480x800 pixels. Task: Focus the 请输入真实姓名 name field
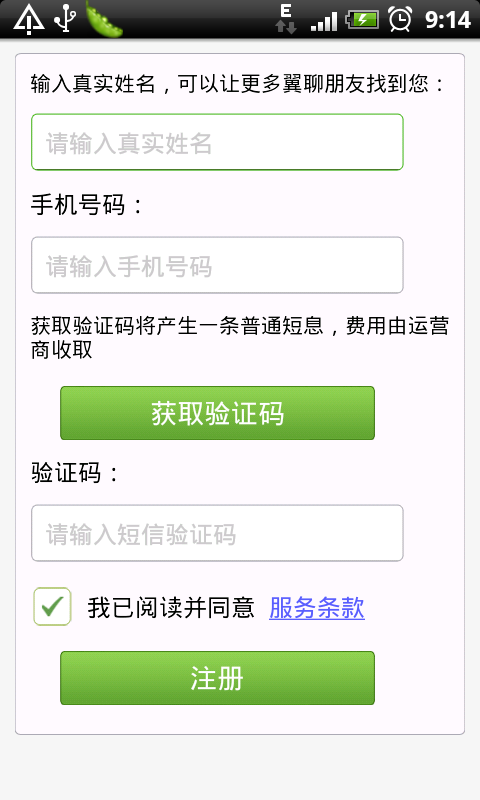[x=217, y=142]
